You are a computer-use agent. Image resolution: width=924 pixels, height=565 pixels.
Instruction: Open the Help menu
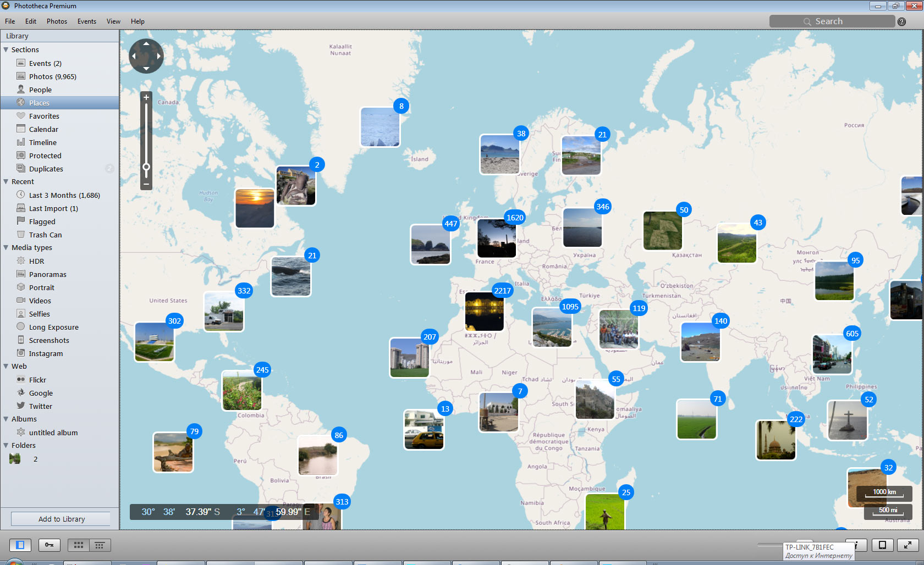pyautogui.click(x=137, y=21)
